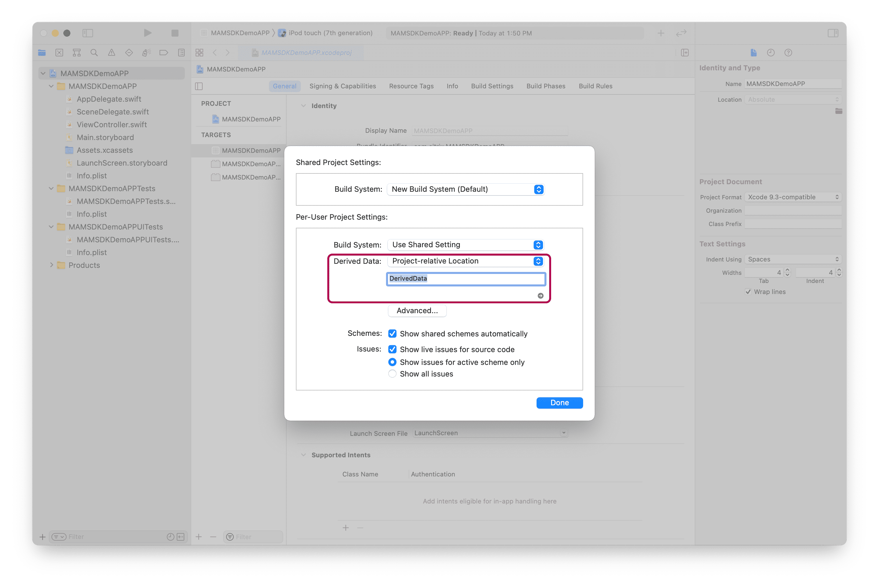The width and height of the screenshot is (879, 588).
Task: Open the Issue navigator warning icon
Action: point(111,53)
